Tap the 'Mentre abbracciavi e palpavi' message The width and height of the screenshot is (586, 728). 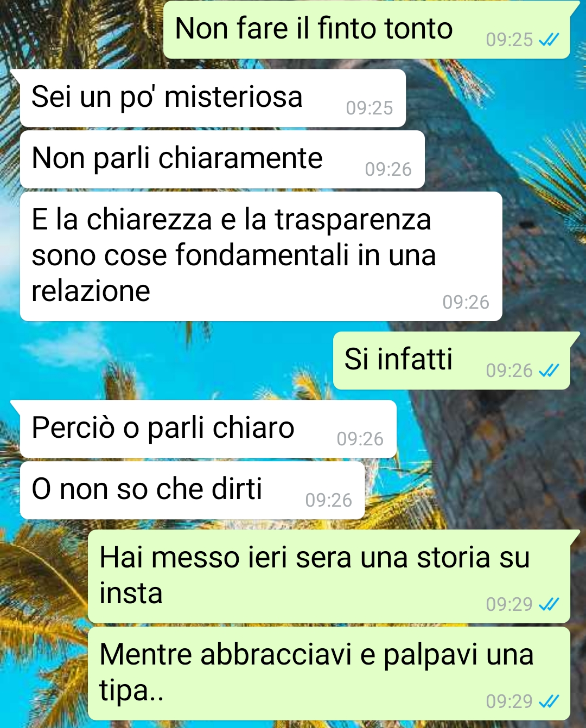329,674
